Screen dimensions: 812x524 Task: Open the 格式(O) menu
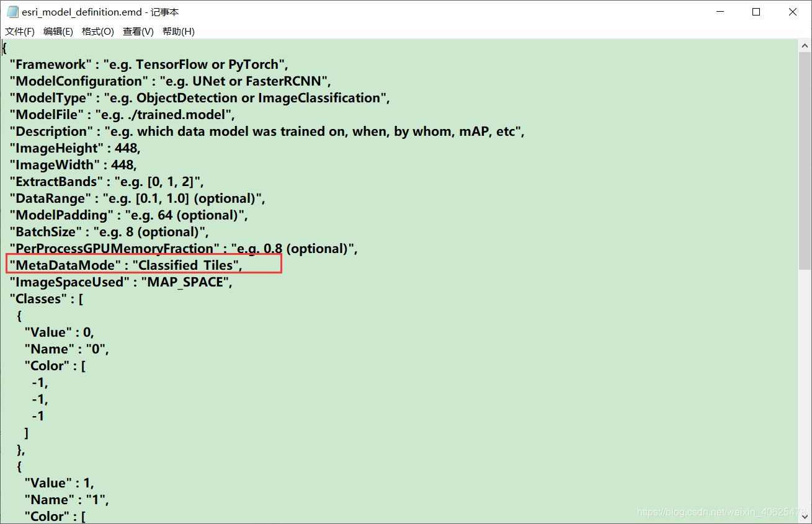tap(98, 32)
